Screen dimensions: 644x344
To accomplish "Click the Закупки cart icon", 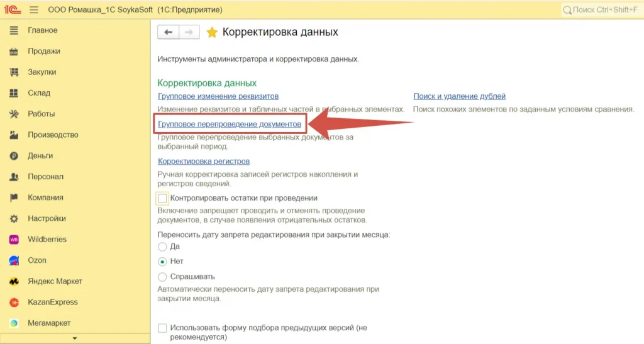I will tap(14, 72).
